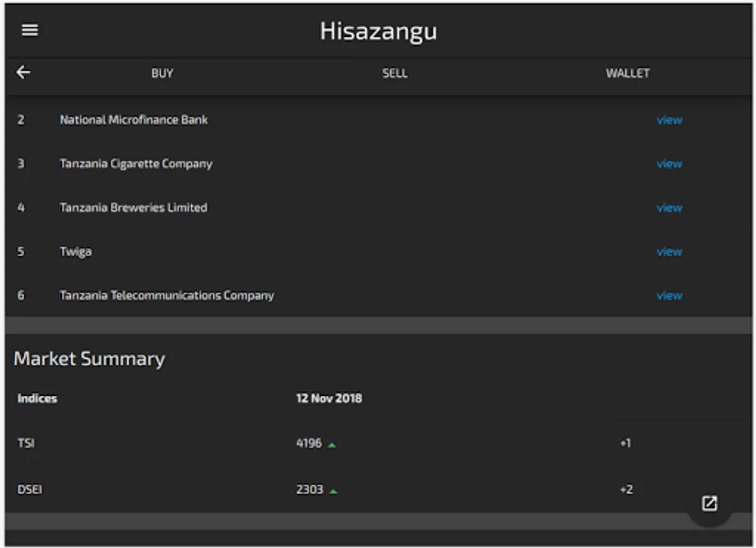Click row number 2
This screenshot has height=548, width=756.
pyautogui.click(x=21, y=120)
